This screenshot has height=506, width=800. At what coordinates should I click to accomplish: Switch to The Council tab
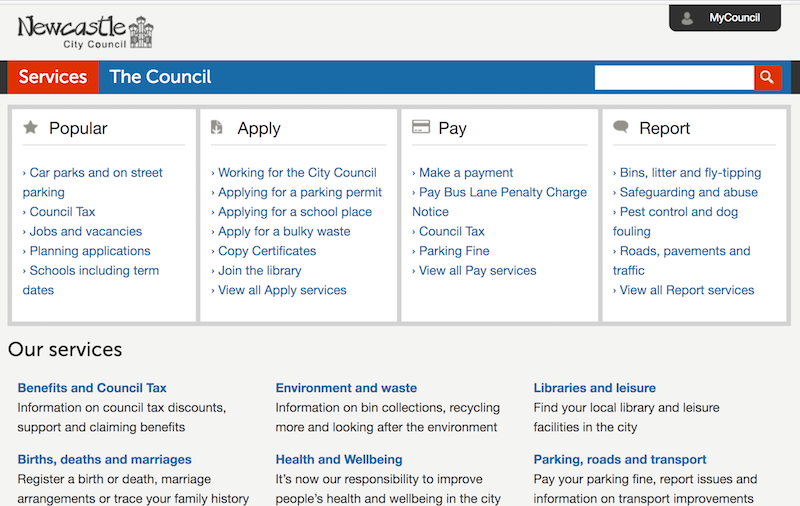(160, 77)
